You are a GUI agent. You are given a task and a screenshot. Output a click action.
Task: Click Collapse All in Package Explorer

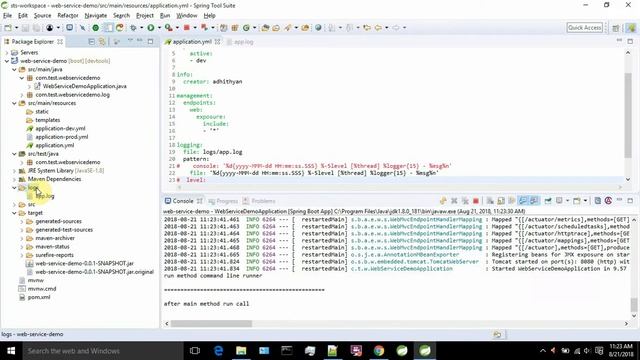91,42
